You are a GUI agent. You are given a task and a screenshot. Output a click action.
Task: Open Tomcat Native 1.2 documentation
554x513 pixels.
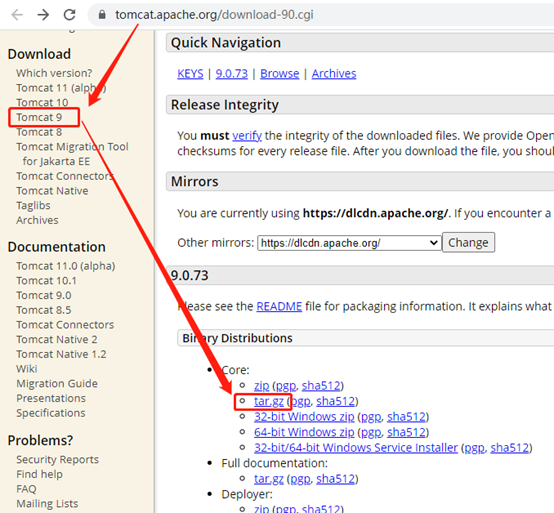(x=61, y=354)
